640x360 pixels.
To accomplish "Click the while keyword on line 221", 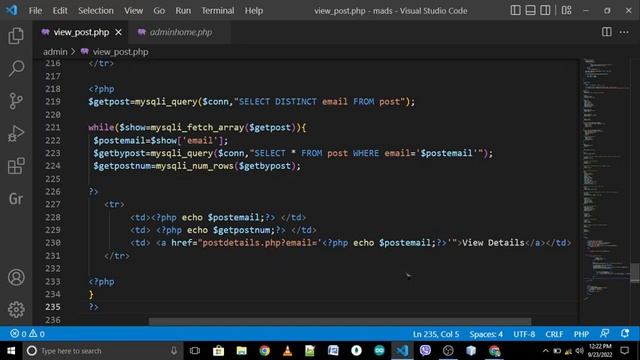I will pos(101,127).
